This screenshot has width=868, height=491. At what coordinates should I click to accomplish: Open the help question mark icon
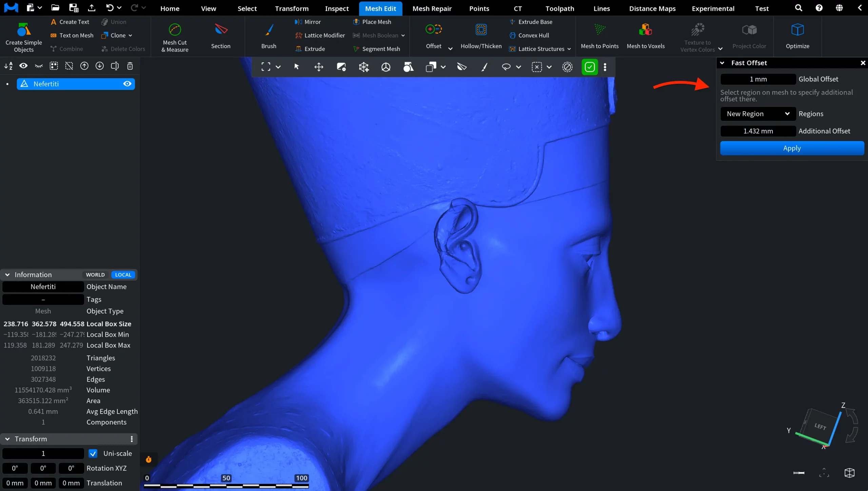pos(819,8)
